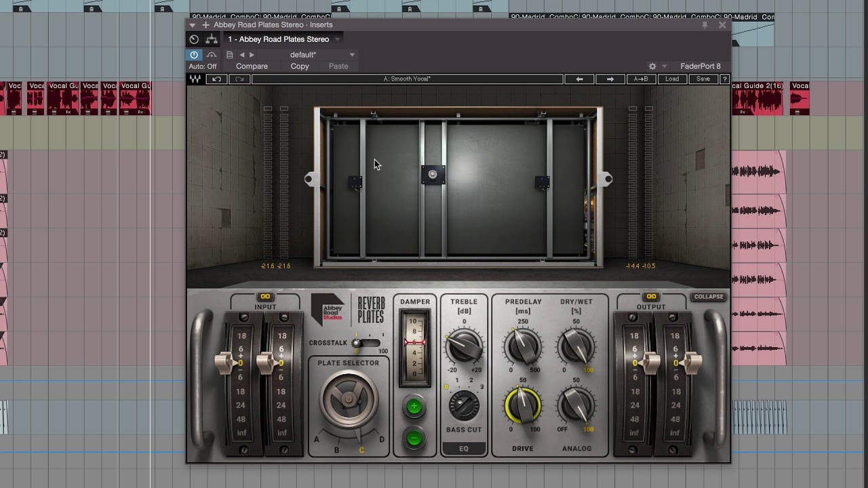
Task: Add an insert with the plus icon
Action: (x=205, y=25)
